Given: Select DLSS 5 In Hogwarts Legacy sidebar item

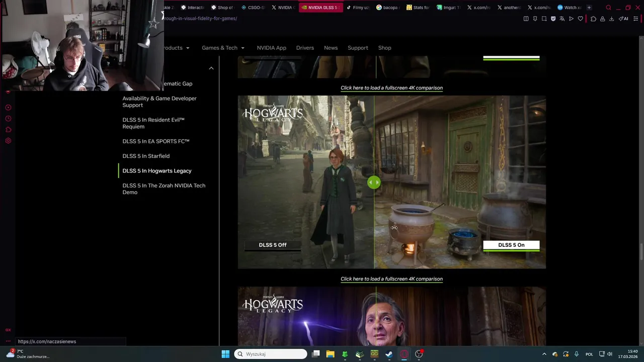Looking at the screenshot, I should tap(157, 171).
